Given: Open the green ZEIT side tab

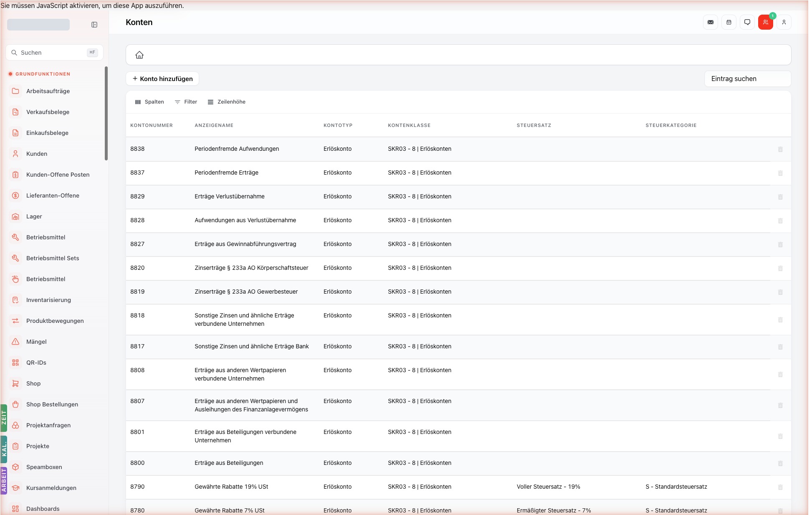Looking at the screenshot, I should click(x=4, y=418).
